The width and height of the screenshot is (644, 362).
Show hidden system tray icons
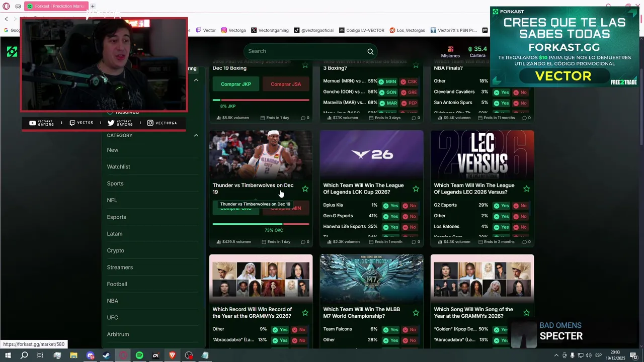pyautogui.click(x=556, y=355)
